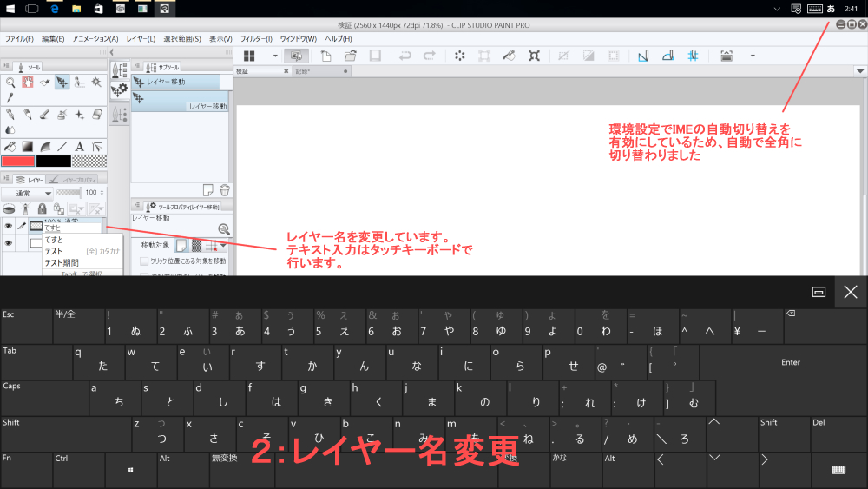Open dropdown arrow beside CLIP STUDIO grid icon
This screenshot has height=489, width=868.
(x=275, y=56)
